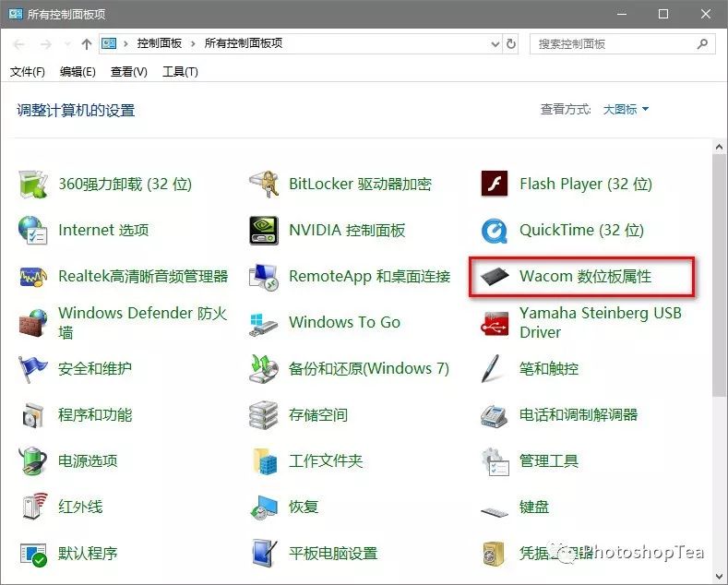The height and width of the screenshot is (585, 728).
Task: Open the 文件(F) menu
Action: [28, 72]
